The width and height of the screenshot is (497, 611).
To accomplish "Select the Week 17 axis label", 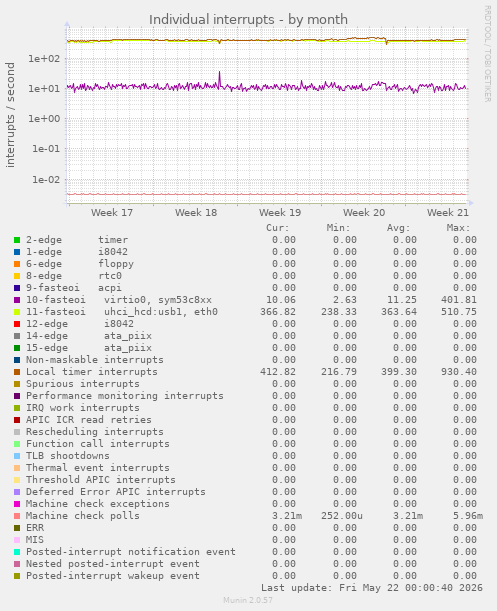I will tap(112, 213).
